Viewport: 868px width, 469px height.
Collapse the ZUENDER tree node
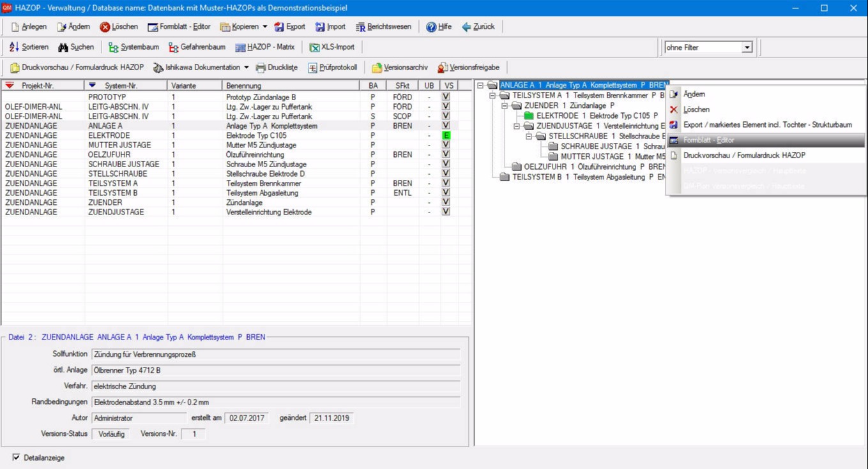coord(505,105)
